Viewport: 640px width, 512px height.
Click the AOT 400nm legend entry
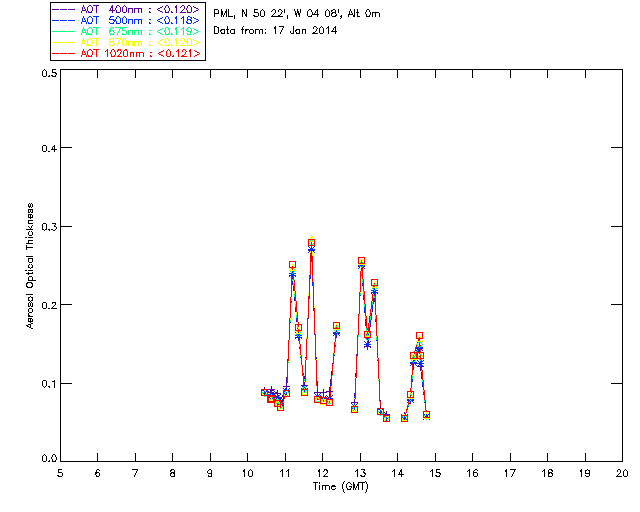pos(126,9)
